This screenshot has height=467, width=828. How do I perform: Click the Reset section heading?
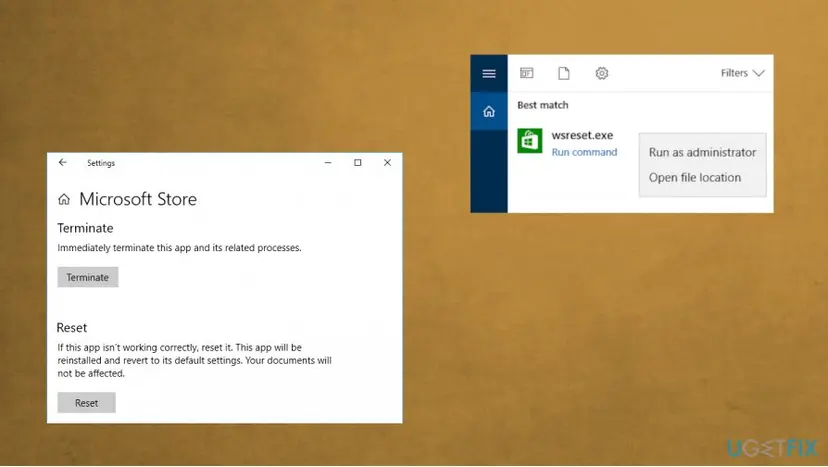[x=72, y=328]
